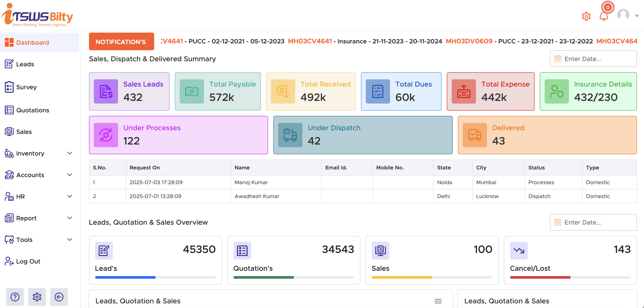Viewport: 644px width, 308px height.
Task: Click Log Out in the sidebar
Action: click(x=28, y=261)
